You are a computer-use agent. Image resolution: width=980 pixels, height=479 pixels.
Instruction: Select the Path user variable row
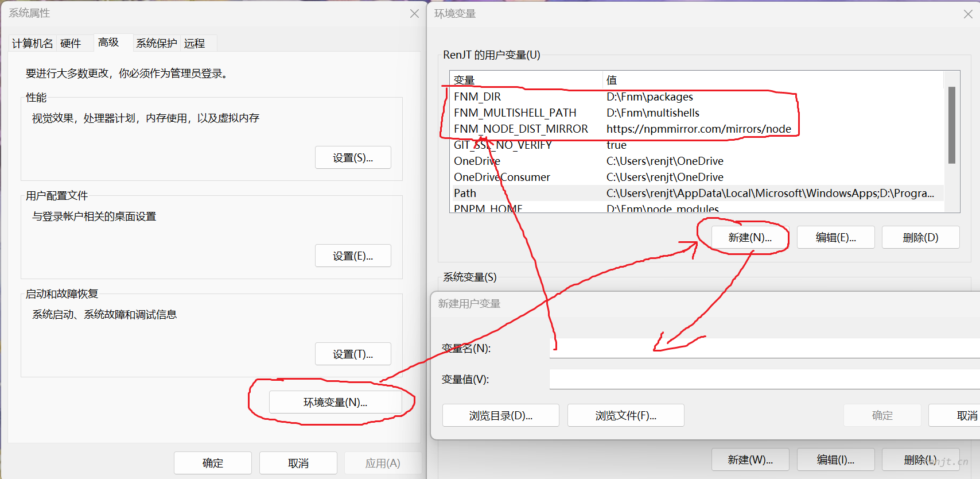697,193
